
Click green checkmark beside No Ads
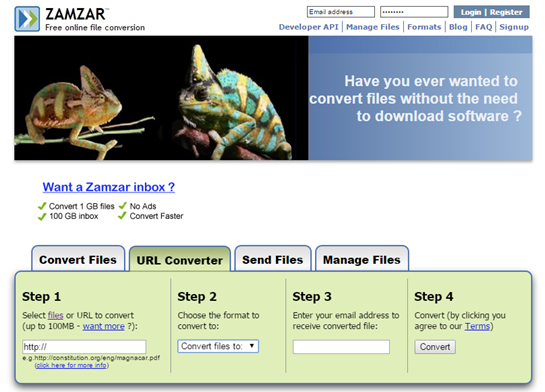click(x=122, y=206)
